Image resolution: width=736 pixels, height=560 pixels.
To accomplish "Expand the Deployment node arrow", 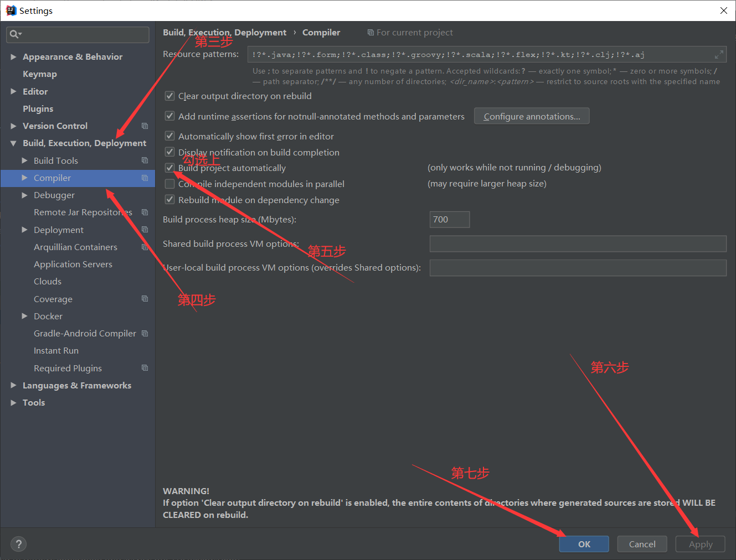I will (24, 230).
